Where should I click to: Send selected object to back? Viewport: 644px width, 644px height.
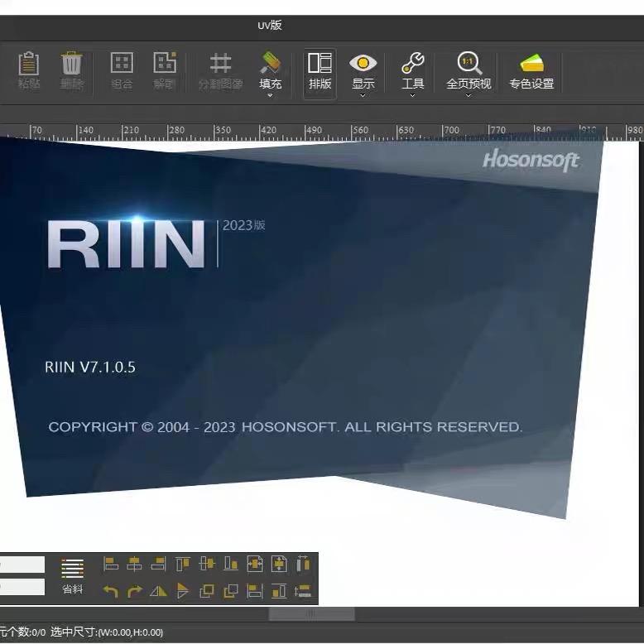tap(230, 591)
